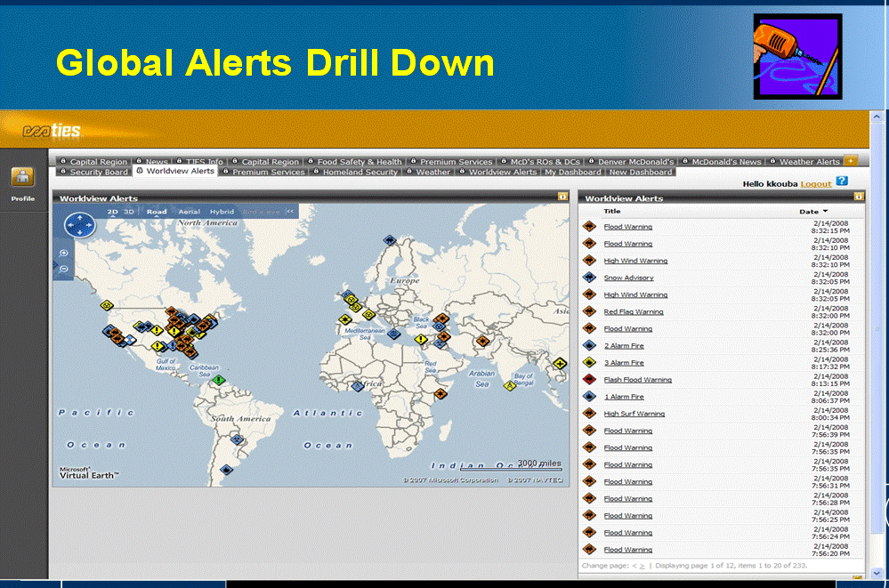The image size is (889, 588).
Task: Click the blue marker in Mediterranean Sea
Action: click(x=393, y=334)
